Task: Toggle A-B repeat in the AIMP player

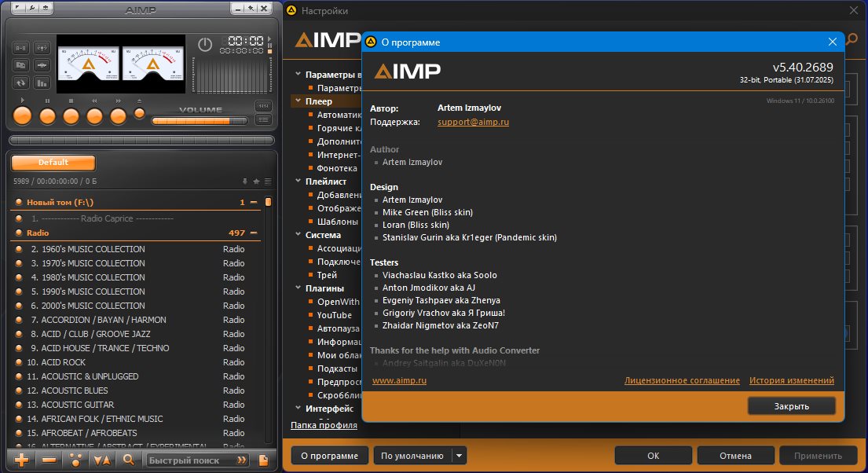Action: [x=20, y=48]
